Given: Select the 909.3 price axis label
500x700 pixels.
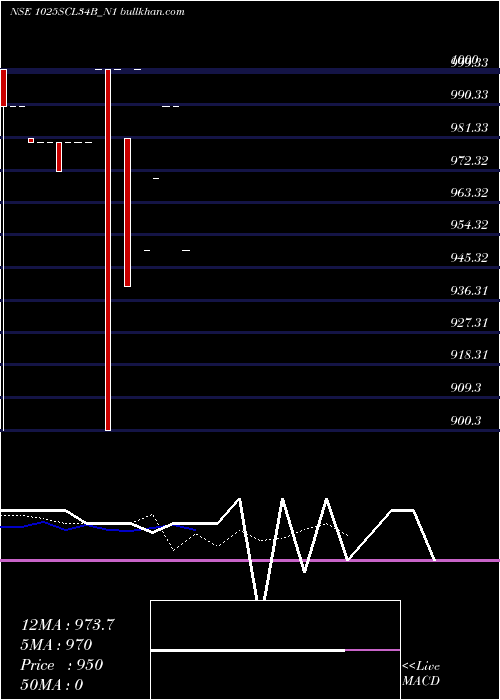Looking at the screenshot, I should point(466,388).
